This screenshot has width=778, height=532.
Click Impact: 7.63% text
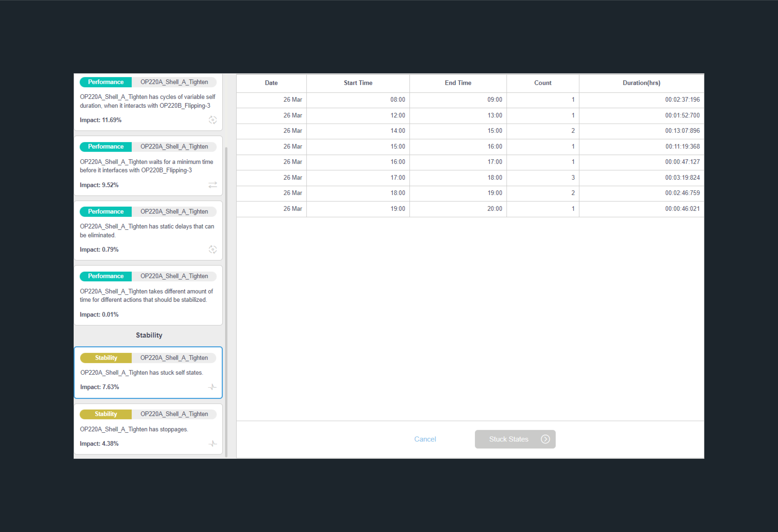point(99,387)
